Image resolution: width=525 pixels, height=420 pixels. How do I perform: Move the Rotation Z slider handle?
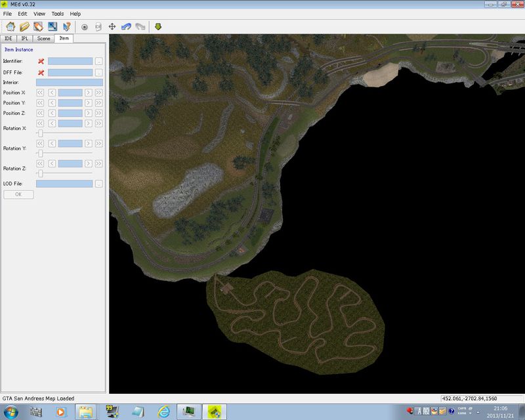(41, 173)
